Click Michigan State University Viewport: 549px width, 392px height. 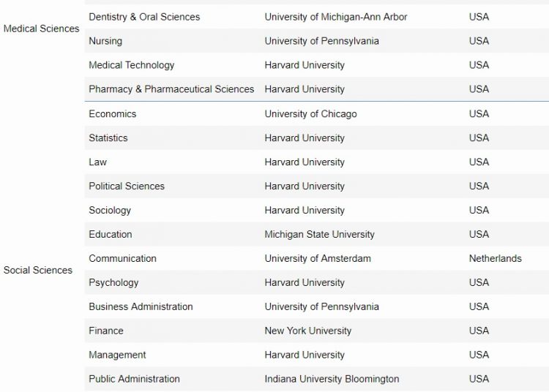tap(319, 234)
